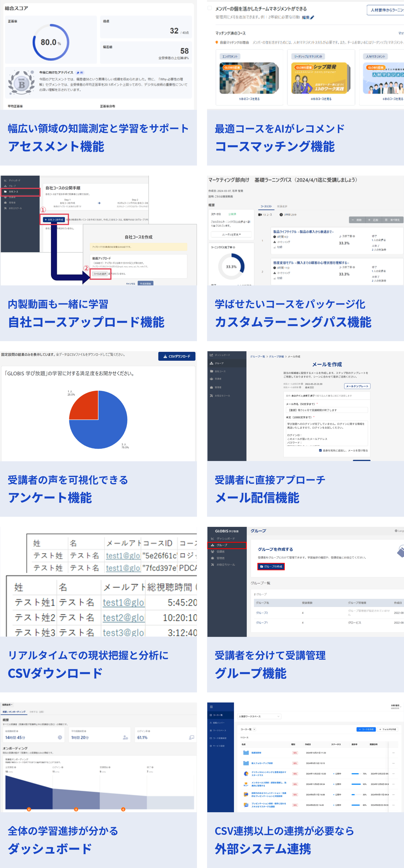Click the 階層別研修 folder icon
Screen dimensions: 404x868
(x=246, y=752)
